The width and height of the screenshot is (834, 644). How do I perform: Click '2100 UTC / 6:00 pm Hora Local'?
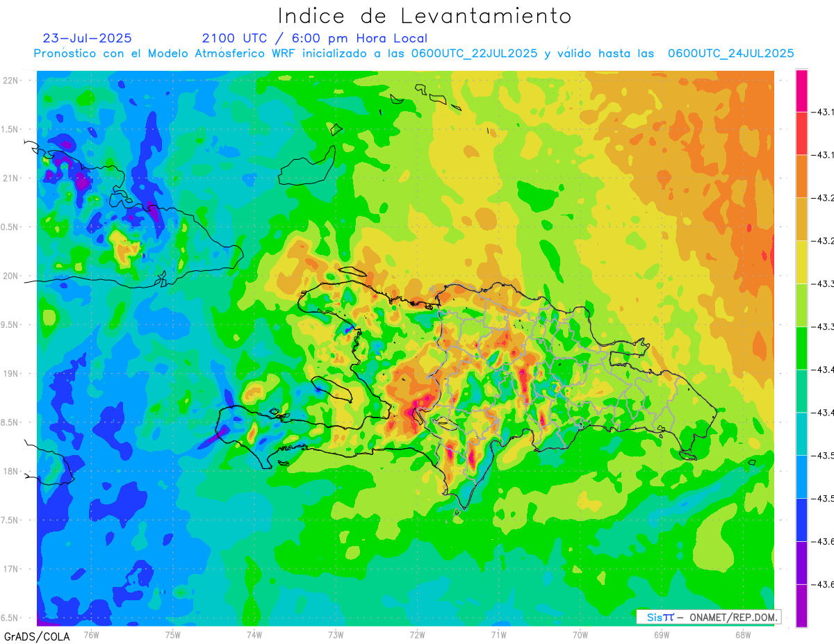tap(315, 38)
